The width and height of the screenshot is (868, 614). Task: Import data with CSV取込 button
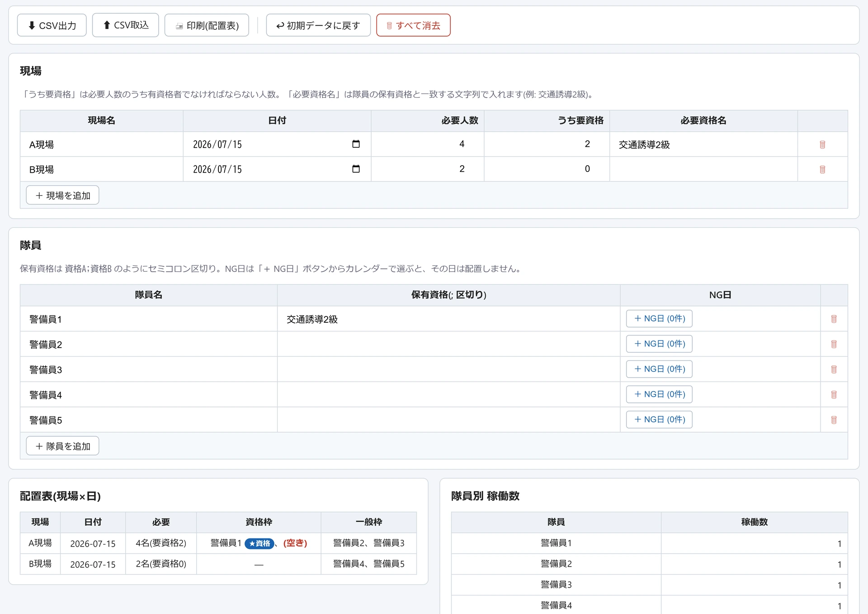tap(125, 25)
